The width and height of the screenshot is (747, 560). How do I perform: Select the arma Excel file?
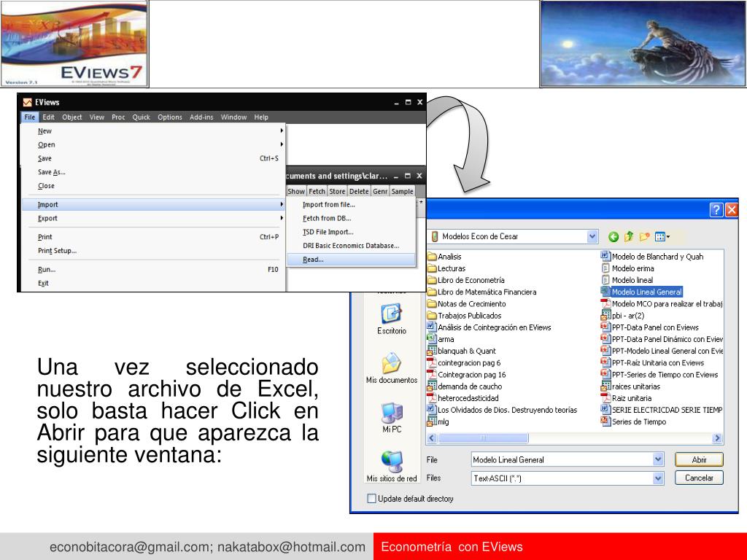pyautogui.click(x=441, y=340)
